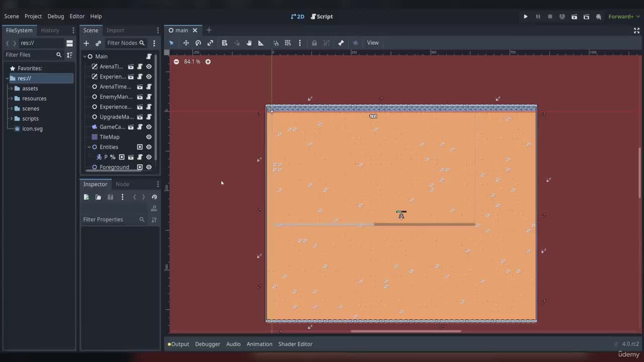This screenshot has width=644, height=362.
Task: Expand the scenes folder
Action: click(x=11, y=109)
